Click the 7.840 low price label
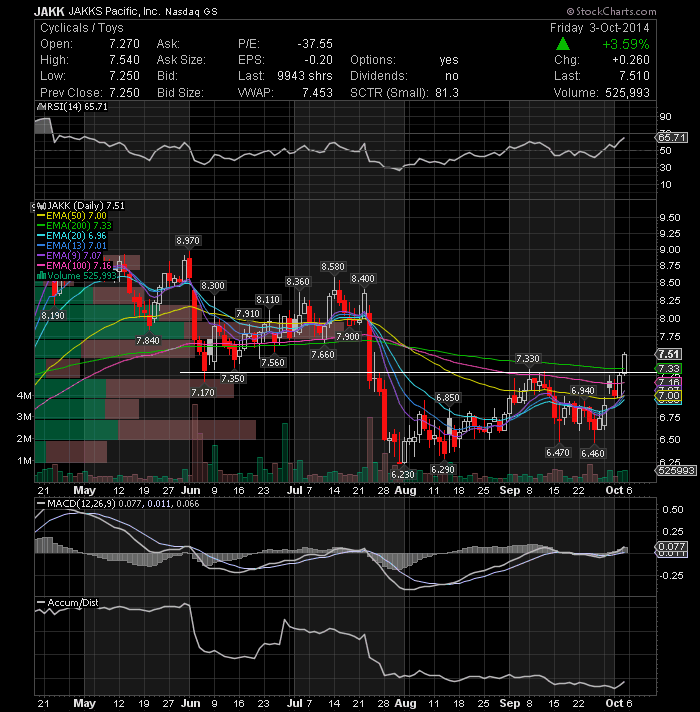The image size is (700, 712). click(x=148, y=341)
